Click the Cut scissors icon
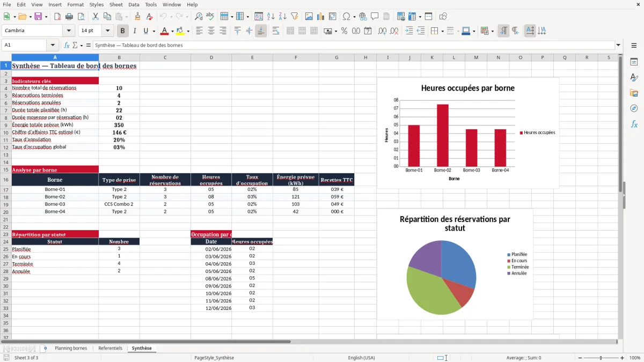This screenshot has height=362, width=644. [95, 17]
